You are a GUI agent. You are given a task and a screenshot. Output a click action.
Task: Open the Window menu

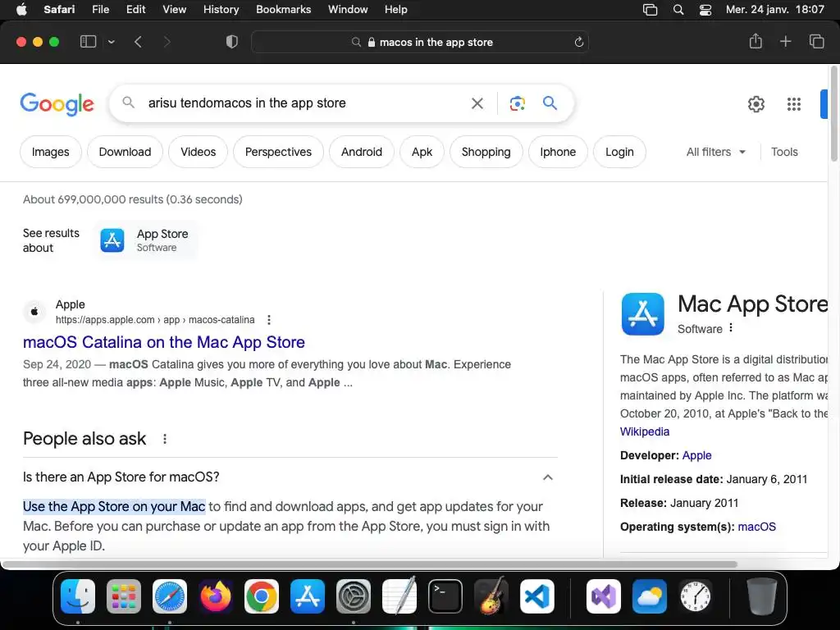[348, 10]
